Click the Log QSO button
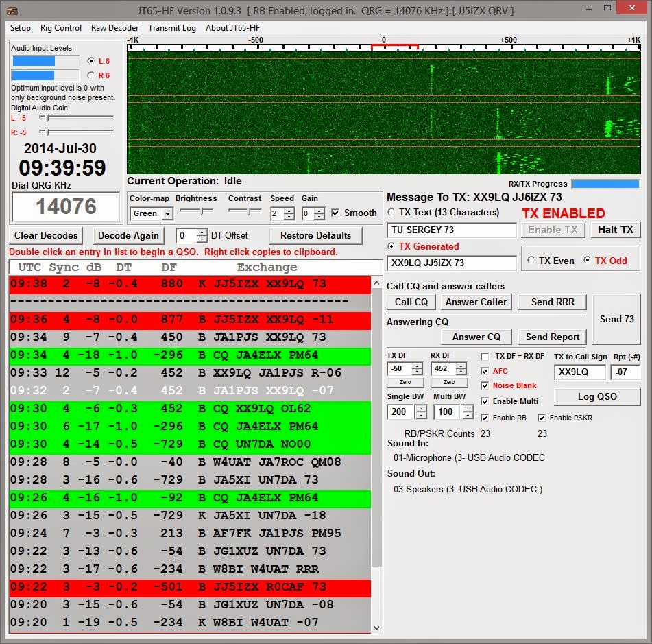This screenshot has height=644, width=652. pos(597,397)
